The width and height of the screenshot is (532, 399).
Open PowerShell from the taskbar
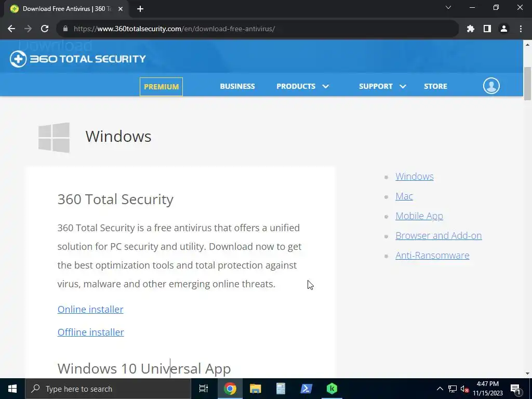307,389
